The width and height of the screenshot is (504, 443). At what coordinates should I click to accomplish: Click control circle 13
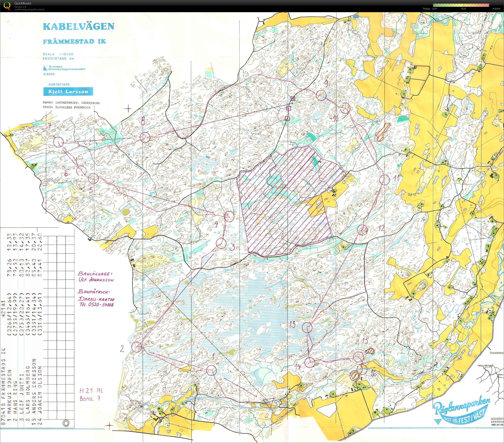307,327
